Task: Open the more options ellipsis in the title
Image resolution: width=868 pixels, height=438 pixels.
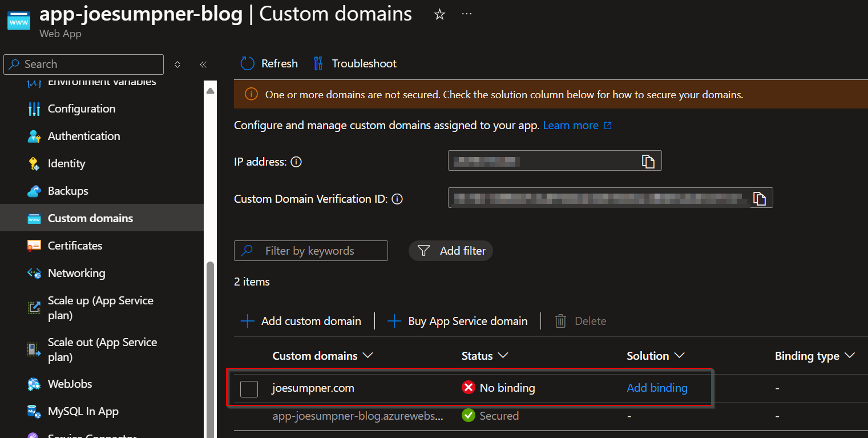Action: click(x=467, y=14)
